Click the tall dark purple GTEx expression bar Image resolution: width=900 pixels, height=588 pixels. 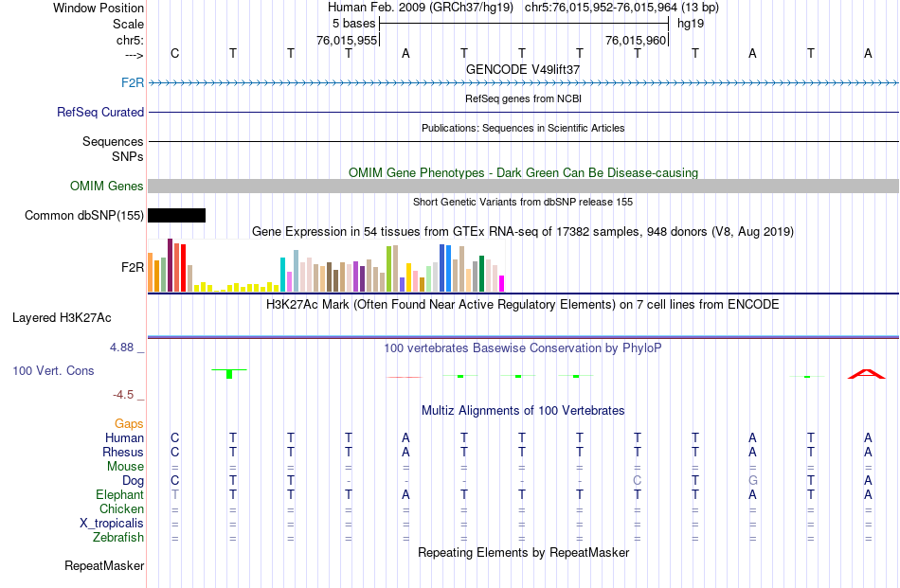click(x=170, y=265)
